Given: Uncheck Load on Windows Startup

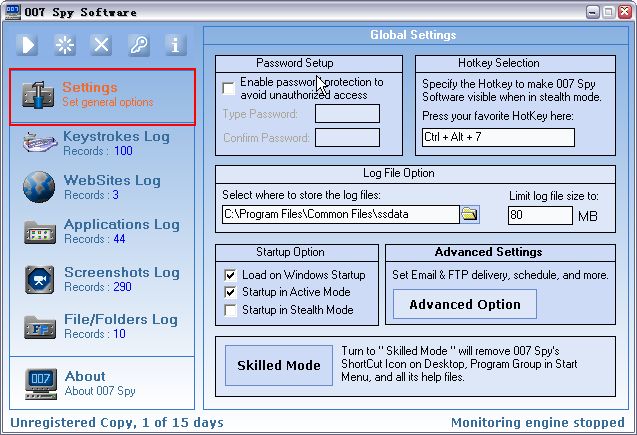Looking at the screenshot, I should [231, 275].
